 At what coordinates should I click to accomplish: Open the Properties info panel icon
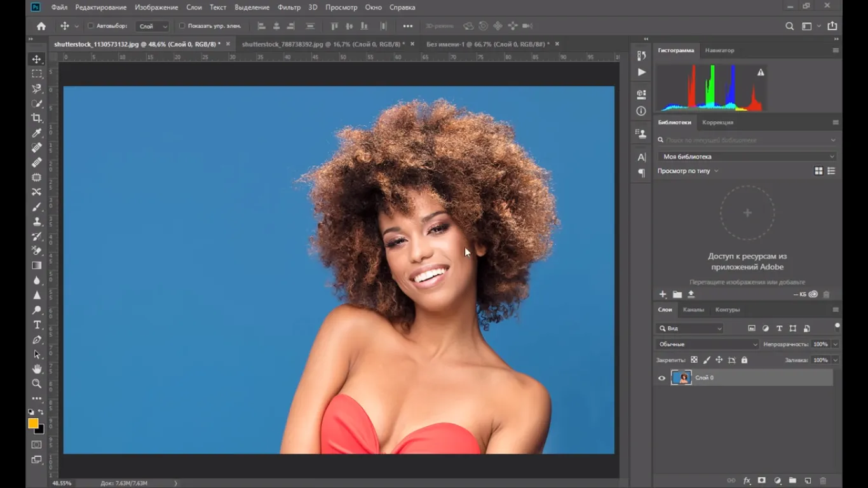pyautogui.click(x=641, y=111)
